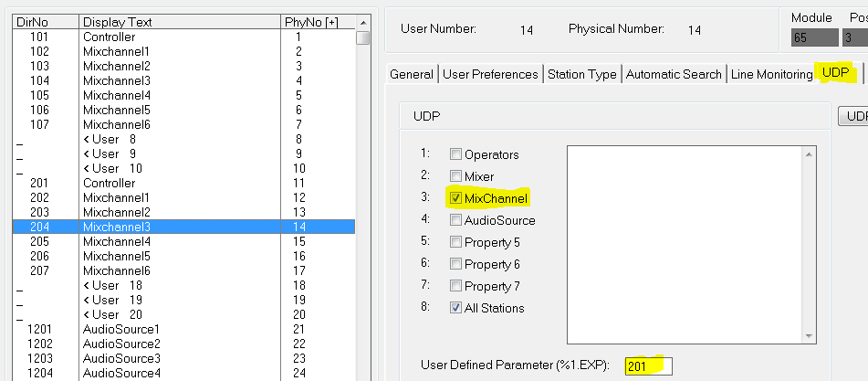This screenshot has height=381, width=868.
Task: Select the Line Monitoring tab
Action: (x=770, y=74)
